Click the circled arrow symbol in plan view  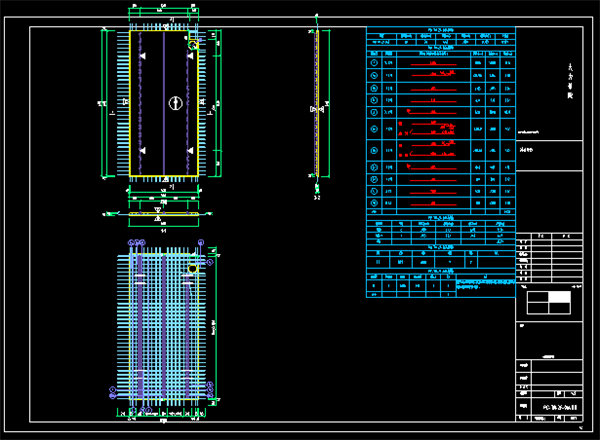(176, 103)
